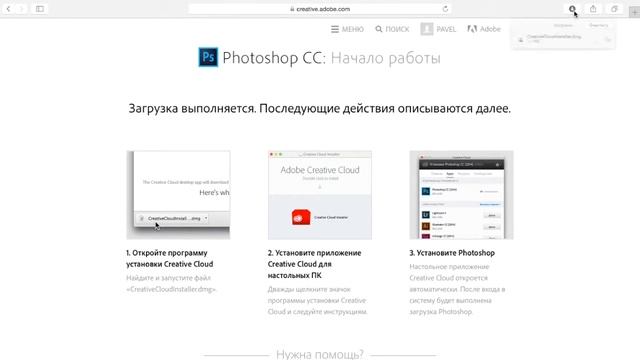Screen dimensions: 640x360
Task: Click step 2 Adobe Creative Cloud thumbnail
Action: [320, 195]
